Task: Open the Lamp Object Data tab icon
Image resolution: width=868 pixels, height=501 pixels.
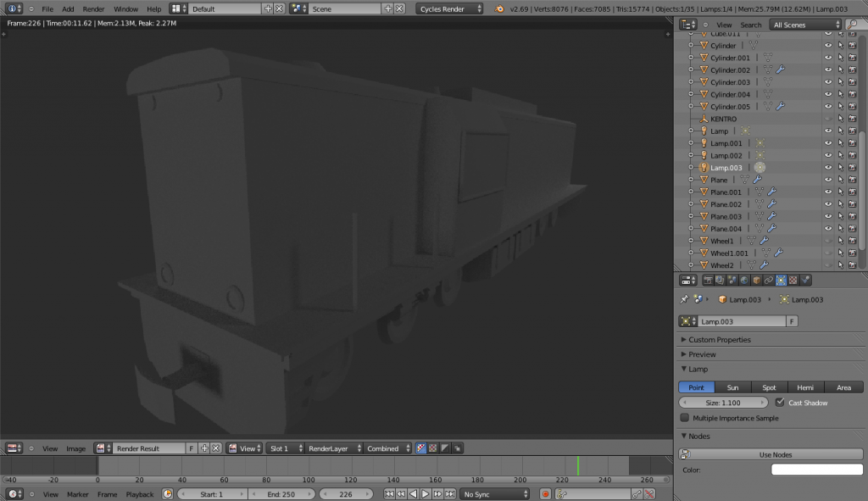Action: (781, 281)
